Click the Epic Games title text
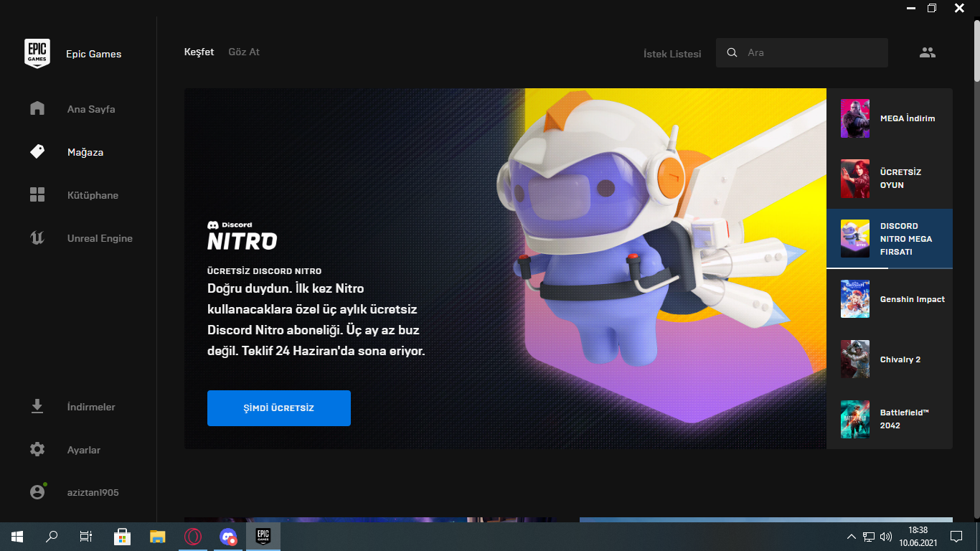The width and height of the screenshot is (980, 551). tap(93, 54)
